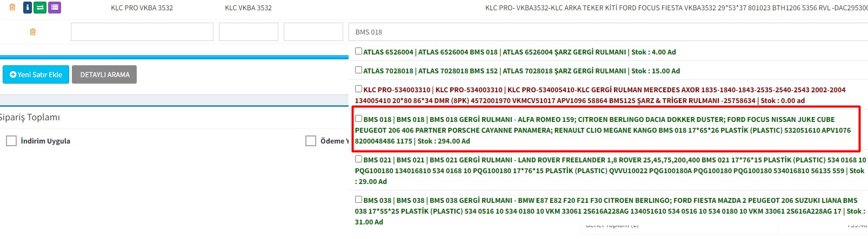Check the KLC PRO-534003310 result checkbox
This screenshot has width=868, height=239.
coord(358,89)
